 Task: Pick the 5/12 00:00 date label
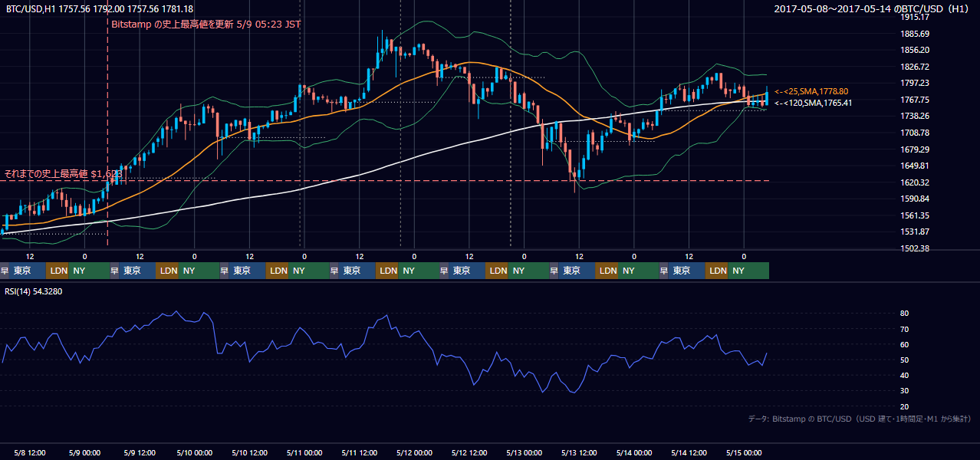(x=414, y=452)
